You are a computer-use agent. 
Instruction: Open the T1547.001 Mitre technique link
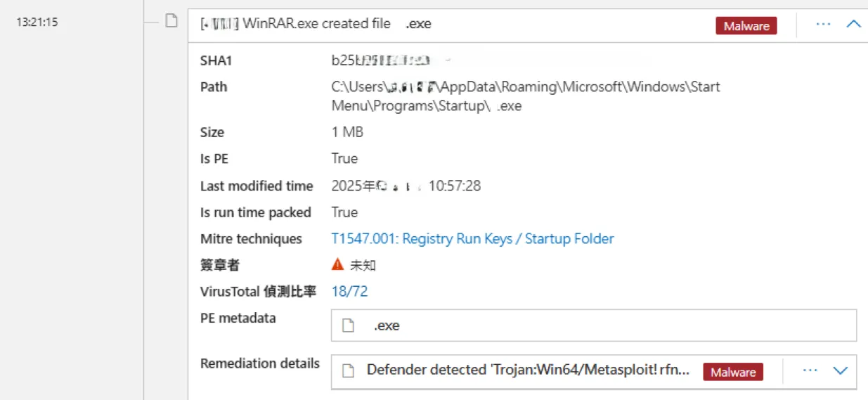pyautogui.click(x=472, y=239)
